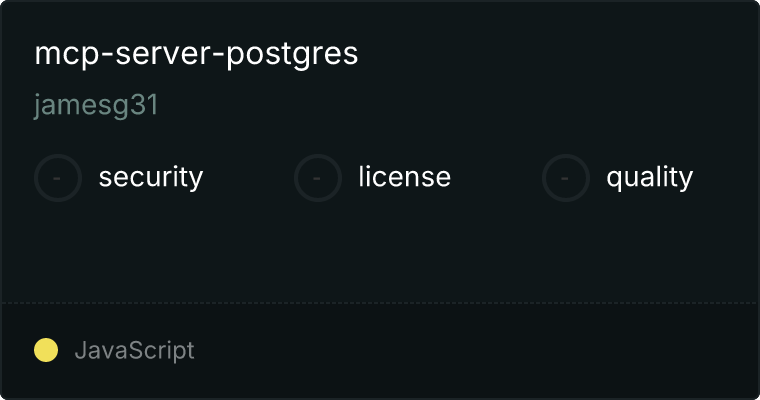The image size is (760, 400).
Task: Click the dash inside the quality circle
Action: tap(565, 178)
